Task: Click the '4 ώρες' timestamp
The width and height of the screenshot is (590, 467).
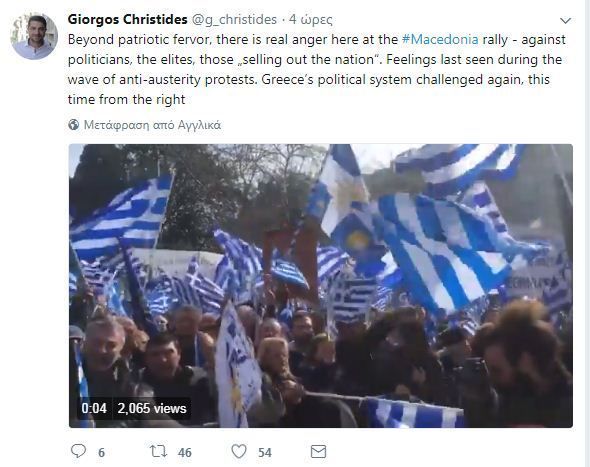Action: (311, 20)
